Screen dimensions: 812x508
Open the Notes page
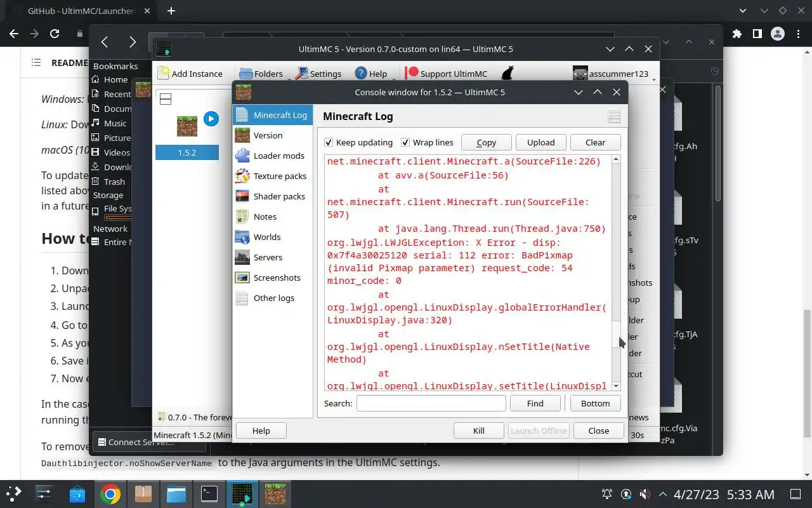[273, 217]
